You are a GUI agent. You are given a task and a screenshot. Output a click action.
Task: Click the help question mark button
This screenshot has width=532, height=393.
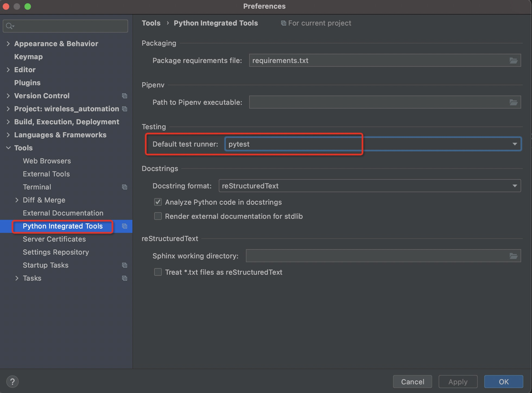click(12, 382)
